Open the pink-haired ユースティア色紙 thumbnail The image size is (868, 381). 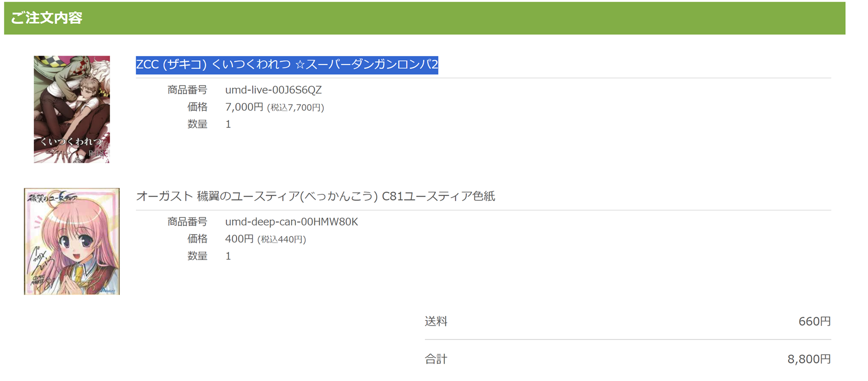tap(72, 241)
